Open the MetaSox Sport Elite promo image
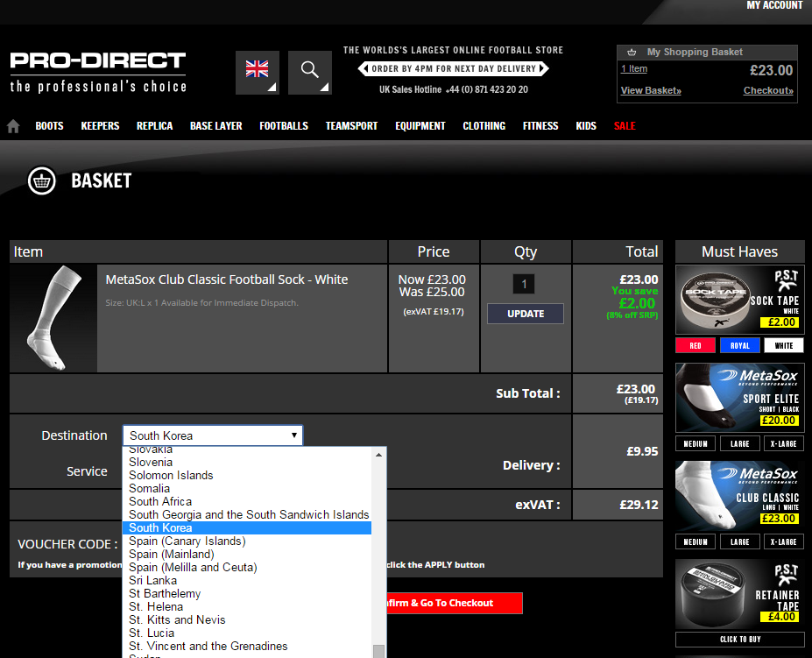This screenshot has width=812, height=658. pyautogui.click(x=739, y=398)
